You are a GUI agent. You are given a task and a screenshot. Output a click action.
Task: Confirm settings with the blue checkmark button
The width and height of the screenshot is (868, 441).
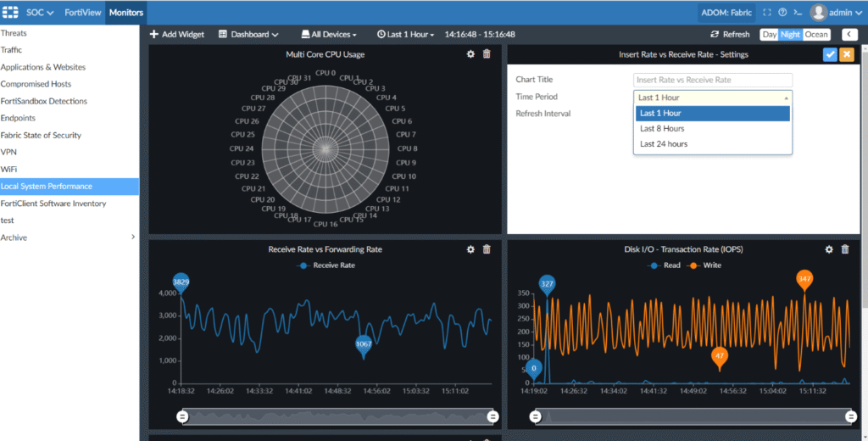(x=830, y=54)
